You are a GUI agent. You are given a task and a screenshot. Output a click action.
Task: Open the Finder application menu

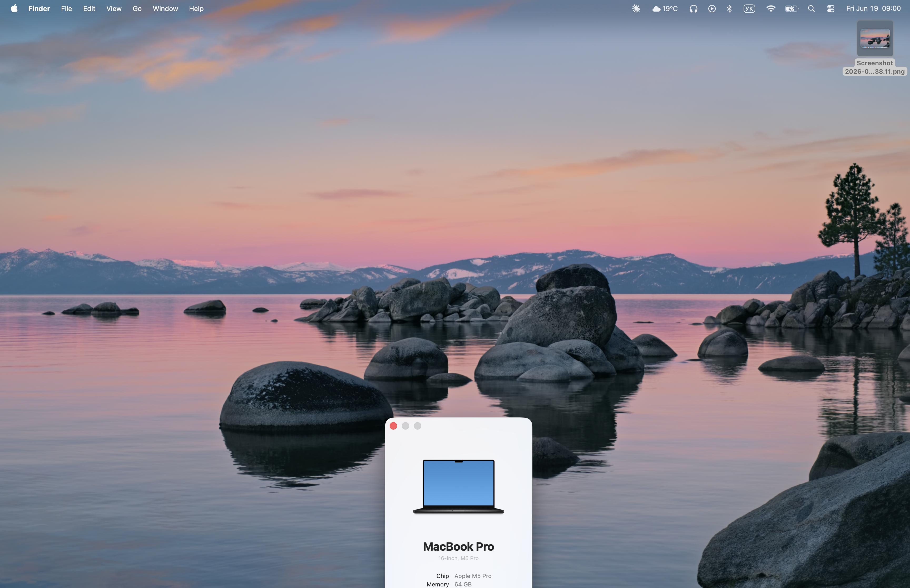click(39, 8)
